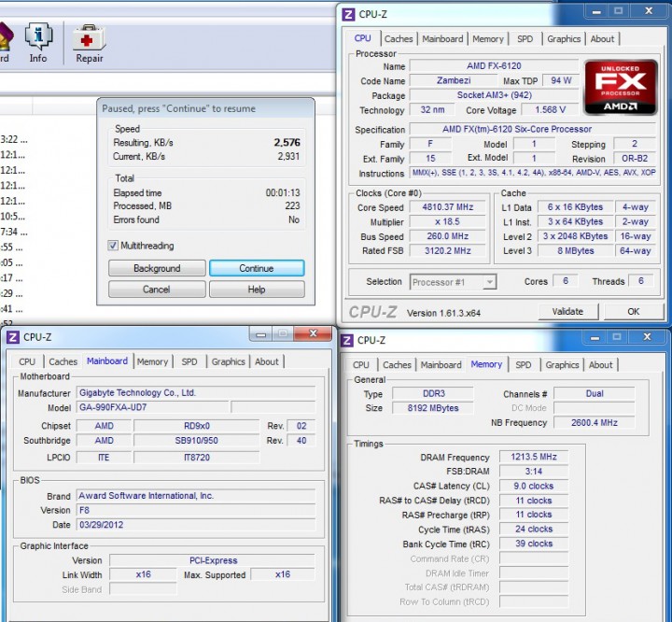
Task: Toggle the Multithreading checkbox
Action: coord(113,246)
